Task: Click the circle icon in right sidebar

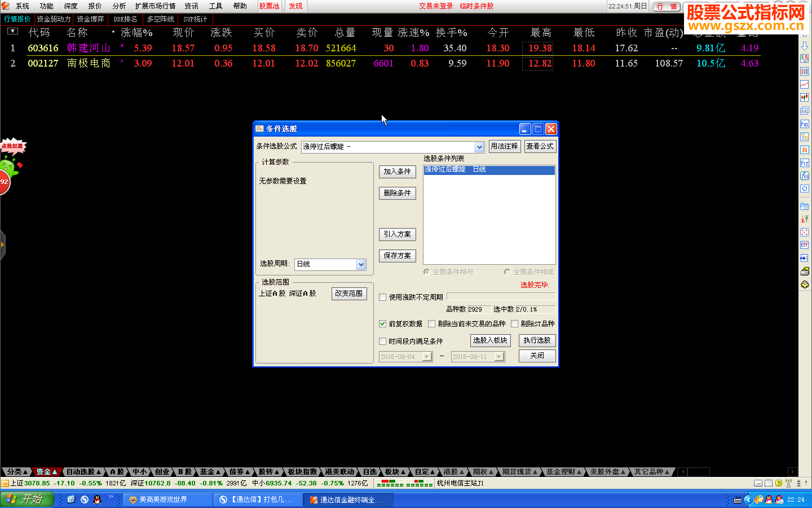Action: (x=805, y=189)
